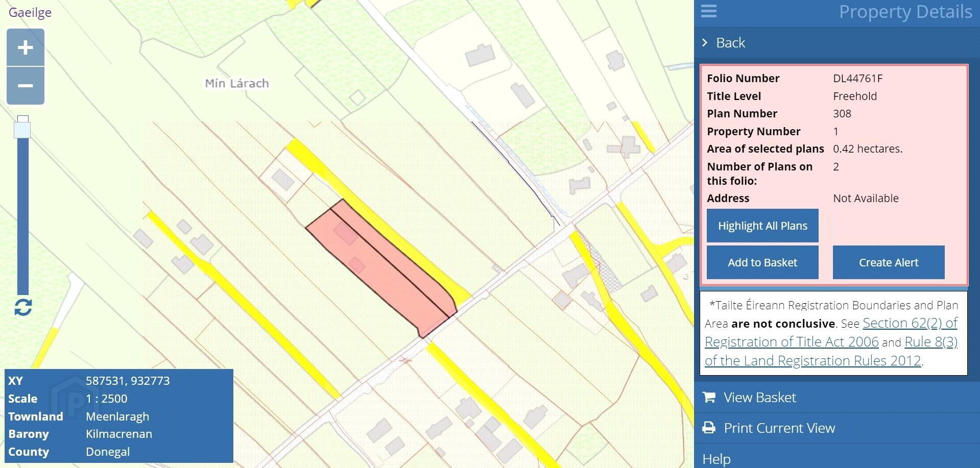This screenshot has width=980, height=468.
Task: Click Create Alert button
Action: pyautogui.click(x=889, y=262)
